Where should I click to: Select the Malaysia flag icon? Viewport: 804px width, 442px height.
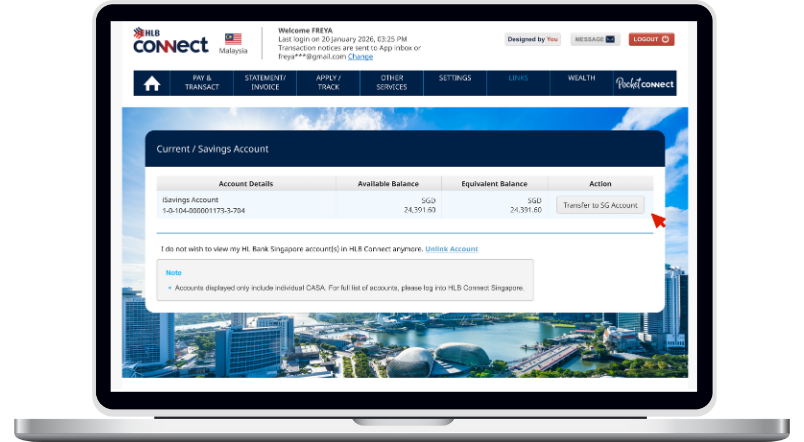(233, 40)
